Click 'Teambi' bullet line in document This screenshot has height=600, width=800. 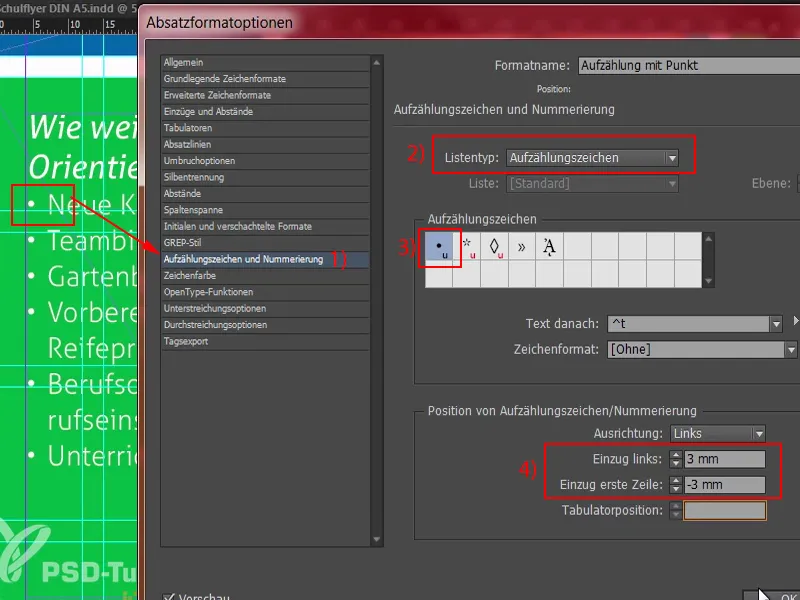pos(82,240)
